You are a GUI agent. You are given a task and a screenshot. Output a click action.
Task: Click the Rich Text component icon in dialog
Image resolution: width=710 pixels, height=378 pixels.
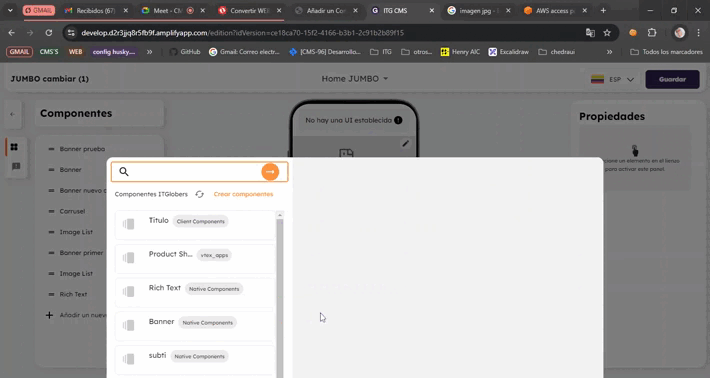pos(129,292)
